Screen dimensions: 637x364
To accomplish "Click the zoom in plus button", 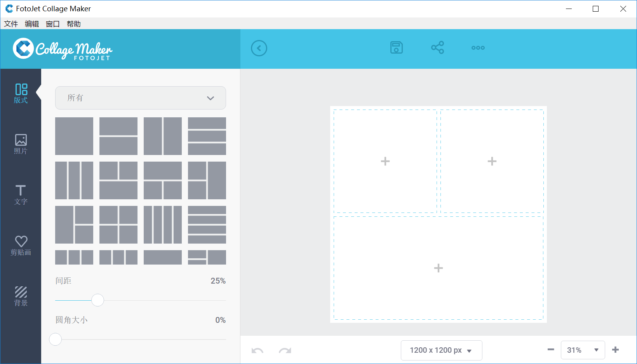I will point(615,350).
